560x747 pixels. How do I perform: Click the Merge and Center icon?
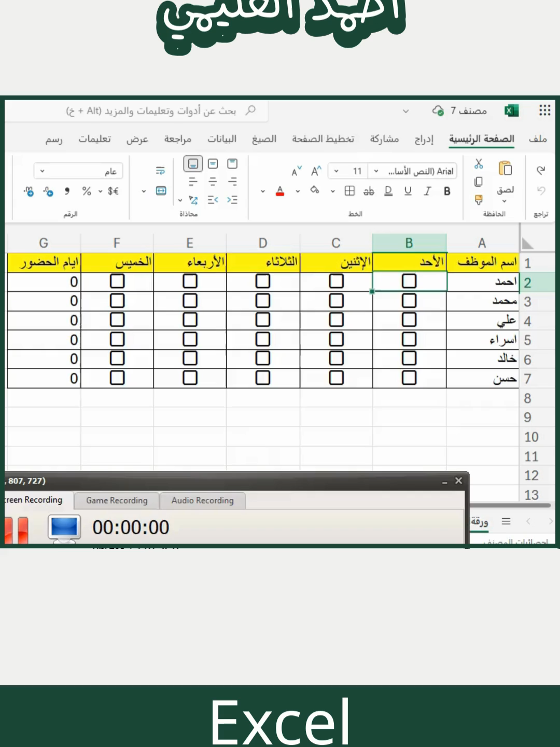coord(161,191)
